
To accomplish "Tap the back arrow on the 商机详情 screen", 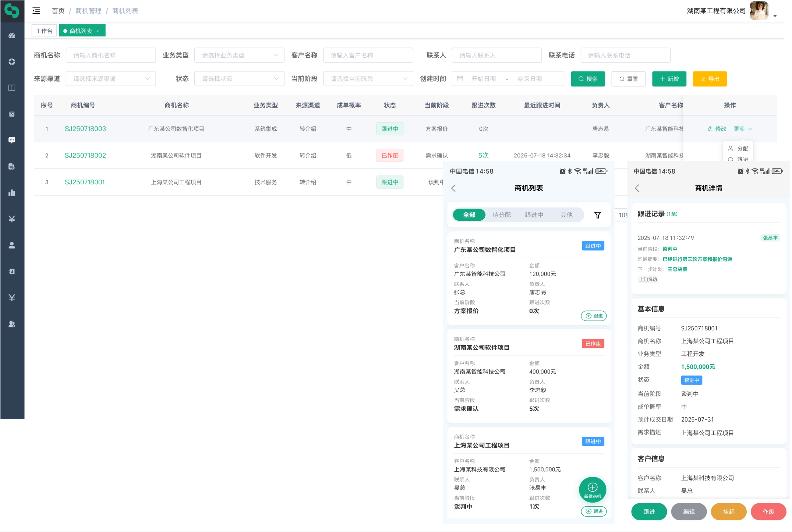I will [x=637, y=188].
